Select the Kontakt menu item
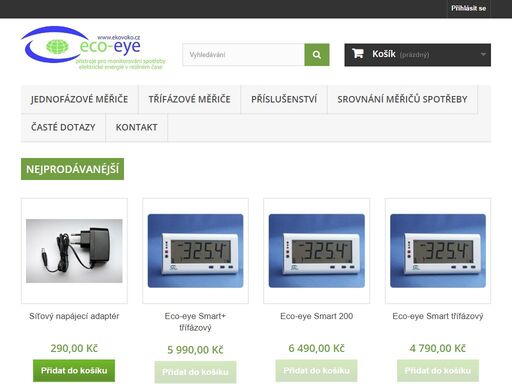The width and height of the screenshot is (512, 384). pyautogui.click(x=136, y=127)
